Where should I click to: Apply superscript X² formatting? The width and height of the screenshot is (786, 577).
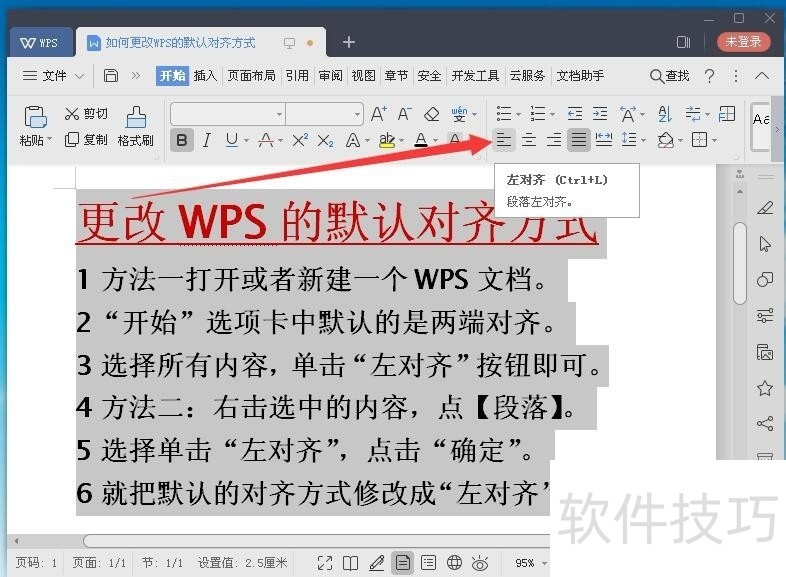pyautogui.click(x=300, y=140)
